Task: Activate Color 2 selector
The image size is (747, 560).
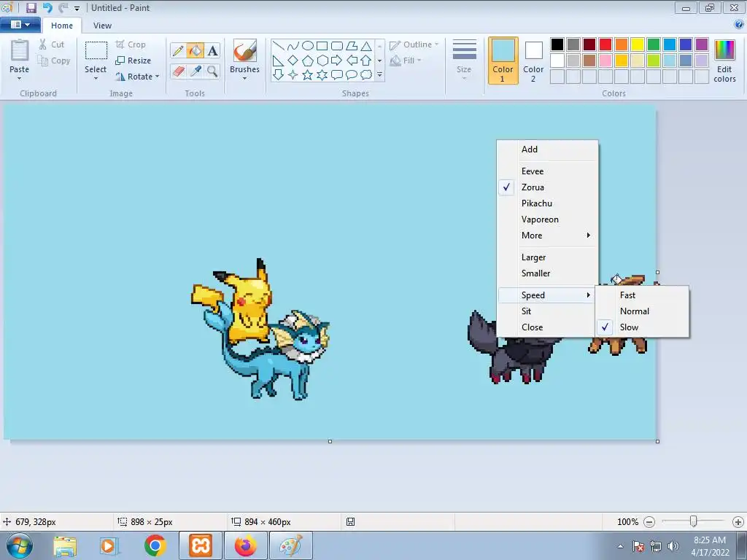Action: click(533, 61)
